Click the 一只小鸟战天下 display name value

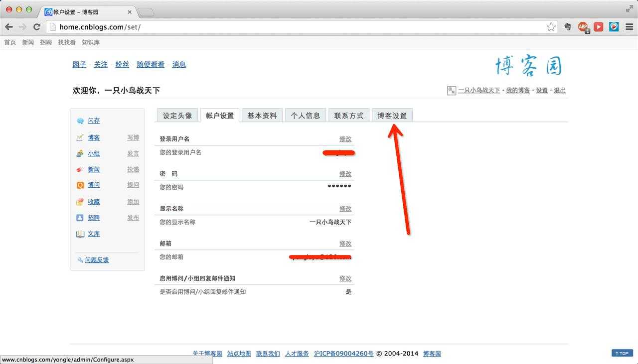[330, 222]
